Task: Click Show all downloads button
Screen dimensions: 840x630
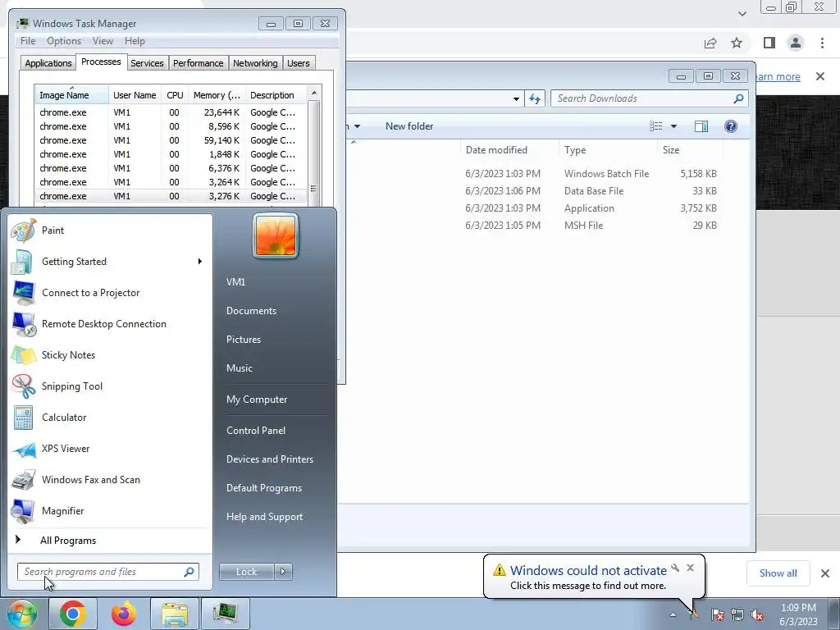Action: (778, 573)
